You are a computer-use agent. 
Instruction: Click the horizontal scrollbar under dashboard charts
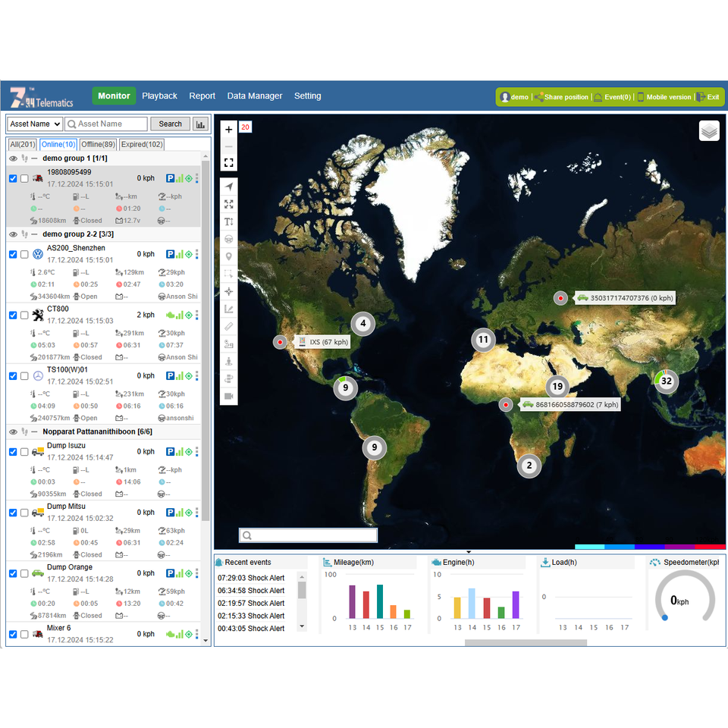(526, 642)
